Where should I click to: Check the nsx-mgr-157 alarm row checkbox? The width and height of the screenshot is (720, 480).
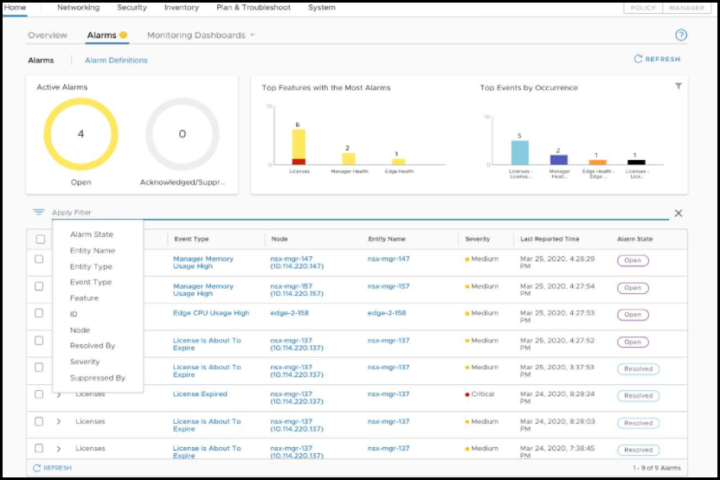coord(39,286)
